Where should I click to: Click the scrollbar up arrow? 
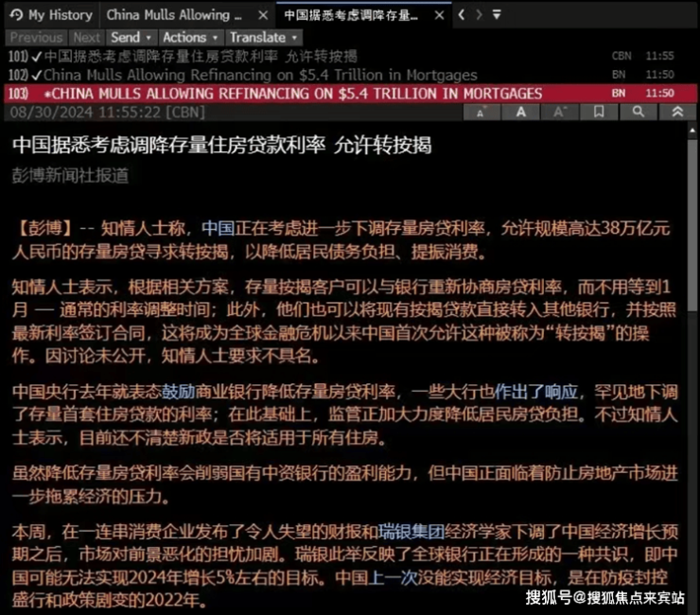pos(692,131)
